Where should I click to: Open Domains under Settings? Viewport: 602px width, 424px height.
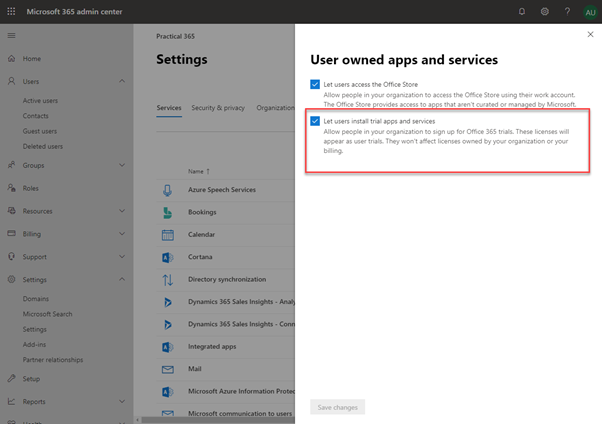36,298
